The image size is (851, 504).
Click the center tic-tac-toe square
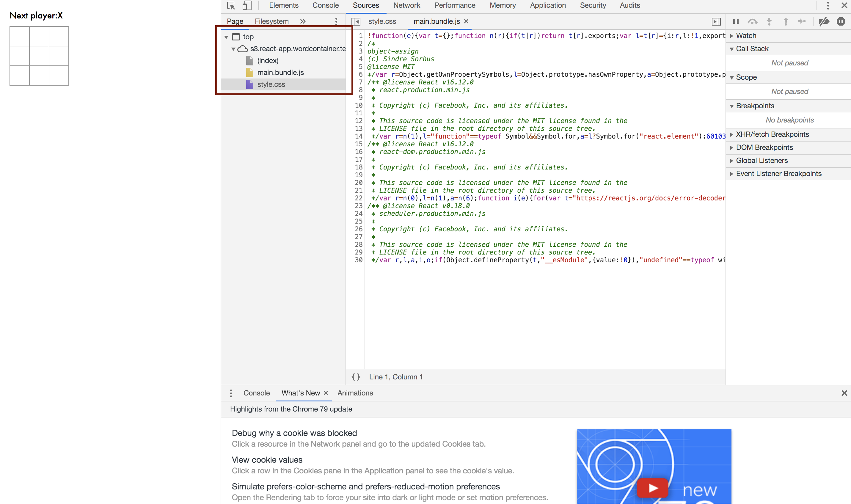39,56
